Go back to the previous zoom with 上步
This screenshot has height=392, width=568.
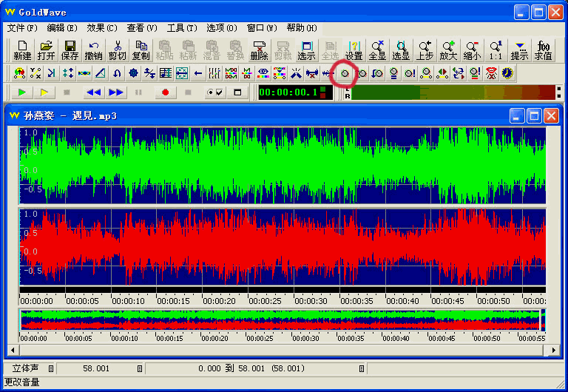(x=425, y=50)
